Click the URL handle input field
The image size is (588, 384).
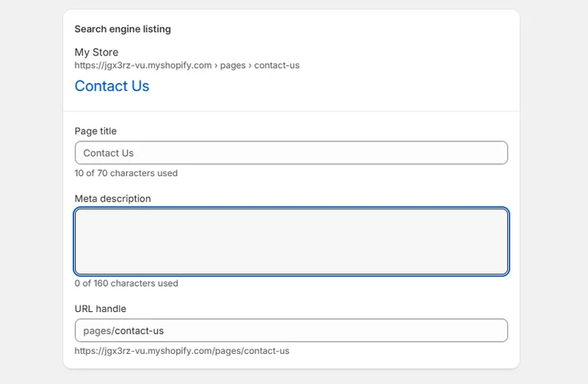(292, 330)
